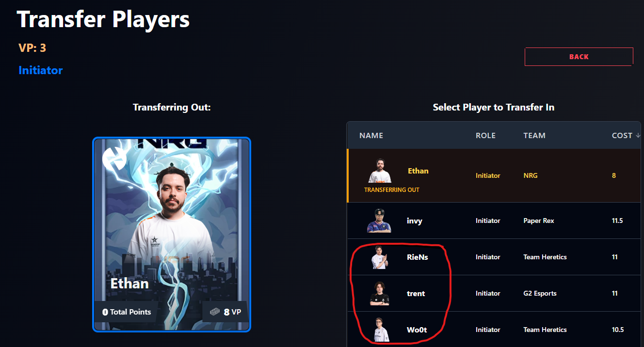Image resolution: width=644 pixels, height=347 pixels.
Task: Select RieNs' player avatar
Action: (379, 257)
